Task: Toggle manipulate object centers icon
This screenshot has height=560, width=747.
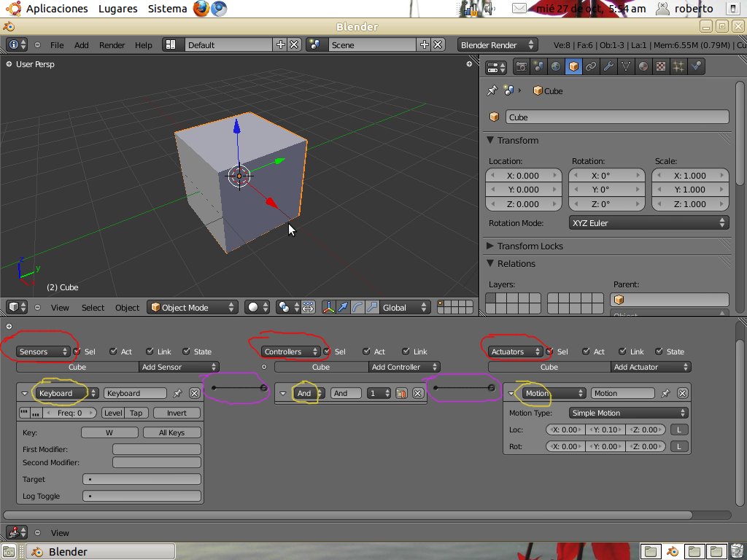Action: (309, 307)
